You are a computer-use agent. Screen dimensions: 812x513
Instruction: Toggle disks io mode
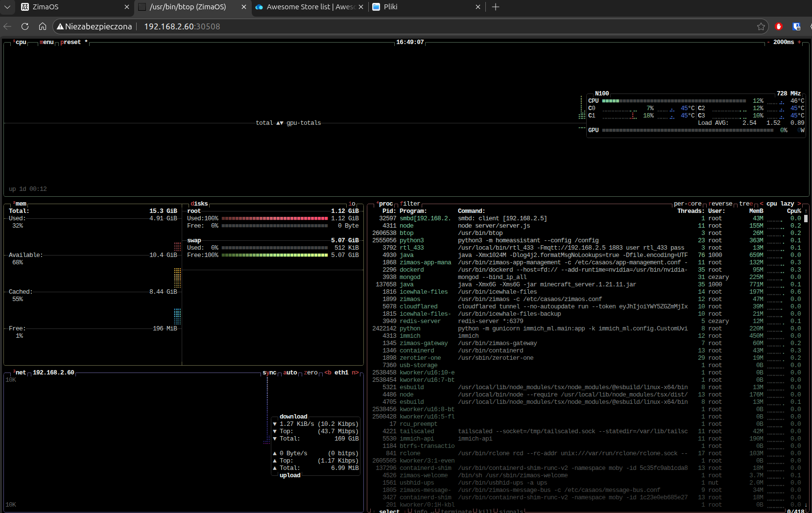pos(352,204)
